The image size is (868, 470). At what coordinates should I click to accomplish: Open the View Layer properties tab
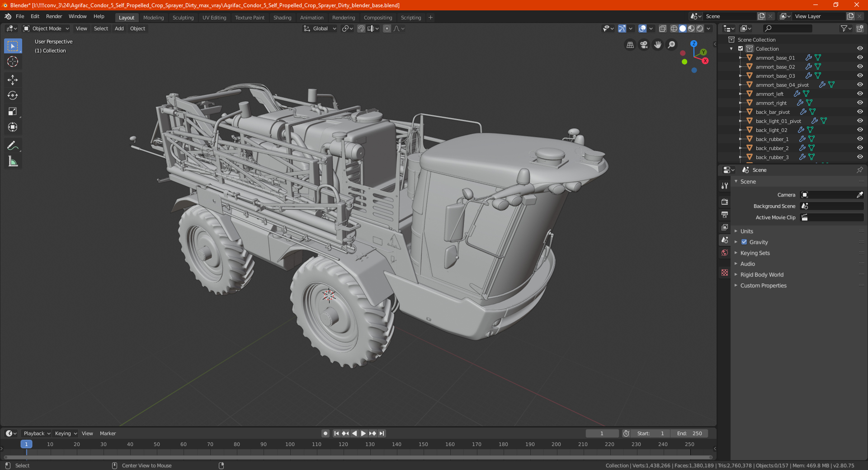725,227
